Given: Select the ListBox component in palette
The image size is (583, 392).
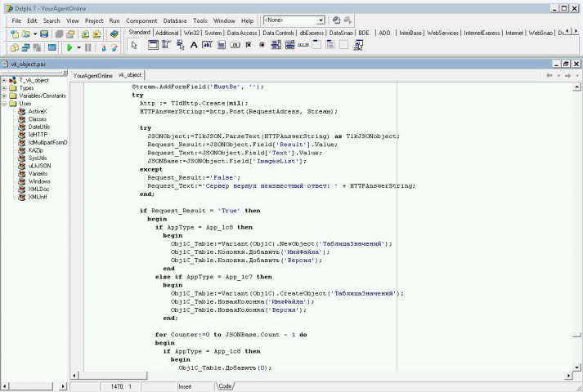Looking at the screenshot, I should 276,45.
